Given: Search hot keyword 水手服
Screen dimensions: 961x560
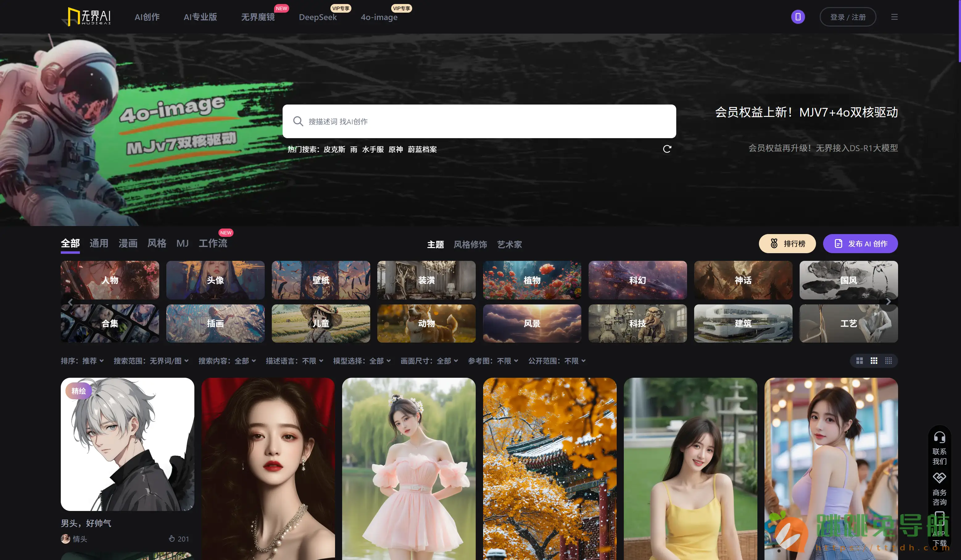Looking at the screenshot, I should coord(373,150).
